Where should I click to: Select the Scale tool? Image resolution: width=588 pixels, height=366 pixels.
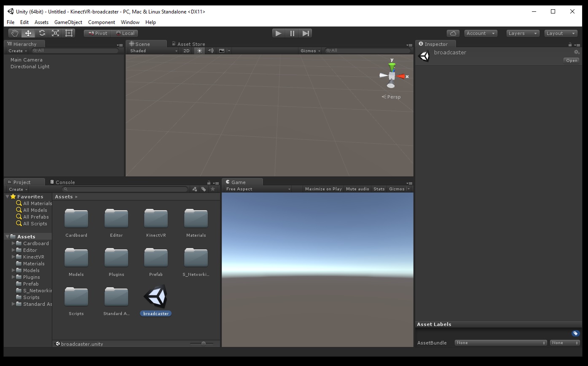pos(56,33)
